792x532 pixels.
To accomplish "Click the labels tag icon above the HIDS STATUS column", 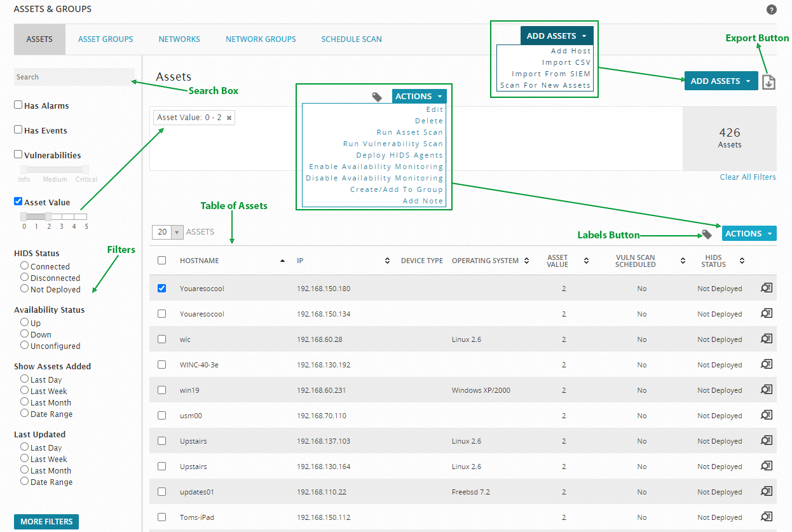I will [707, 234].
